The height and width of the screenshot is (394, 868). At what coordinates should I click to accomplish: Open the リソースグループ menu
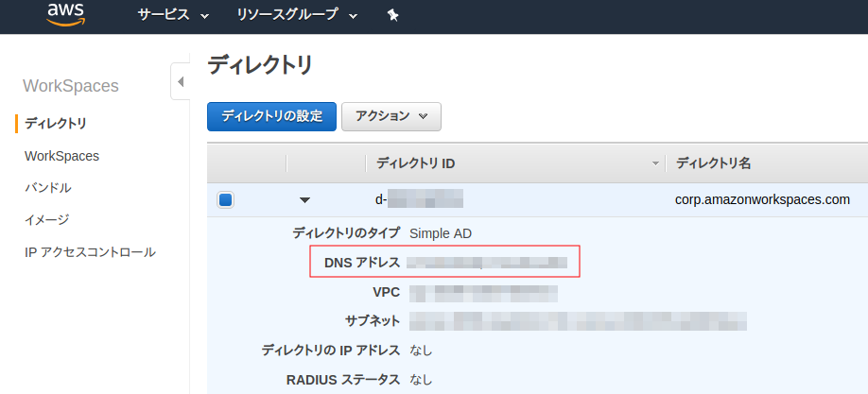[297, 15]
